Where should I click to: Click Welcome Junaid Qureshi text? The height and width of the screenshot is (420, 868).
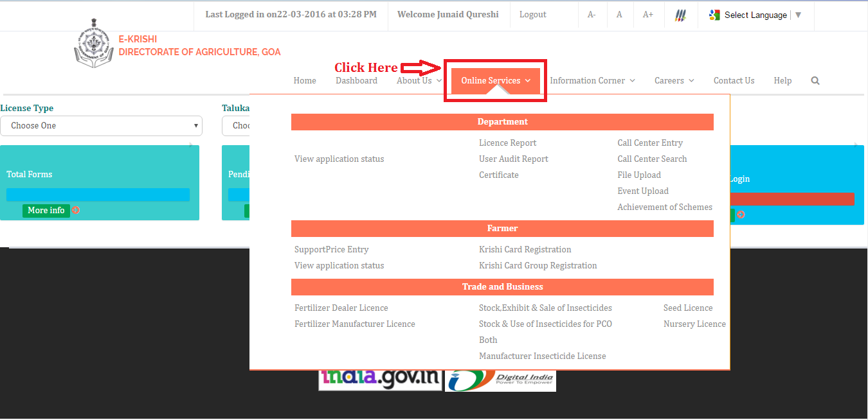tap(448, 14)
